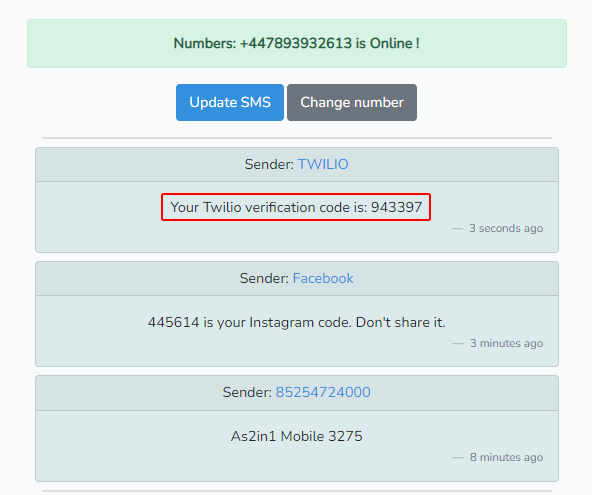
Task: Select the As2in1 Mobile 3275 message
Action: [297, 436]
